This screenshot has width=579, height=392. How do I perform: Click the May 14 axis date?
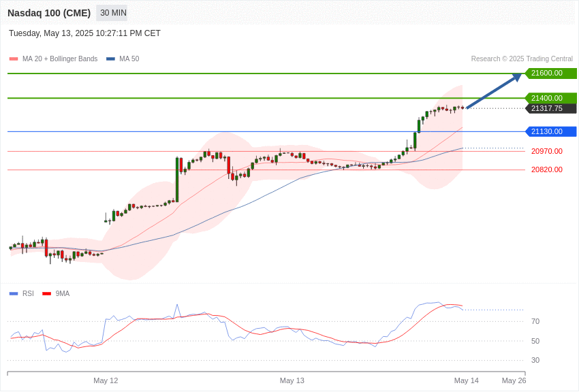(x=467, y=380)
